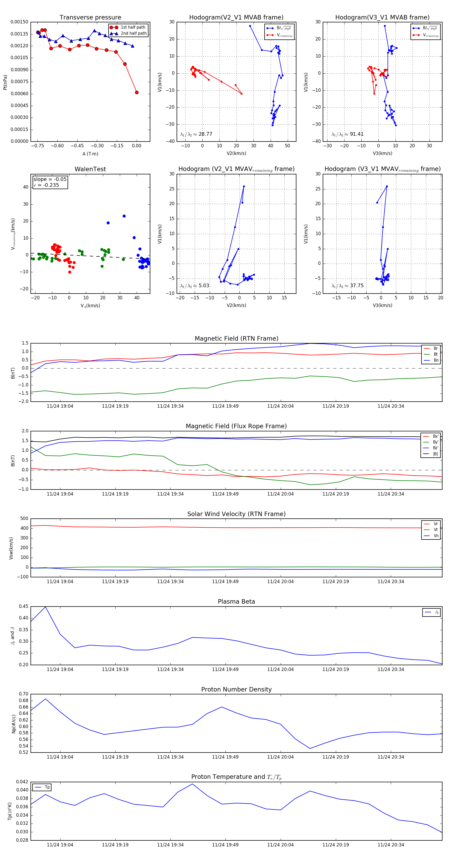This screenshot has width=473, height=868.
Task: Click the eigenvalue ratio value 28.77
Action: click(x=205, y=134)
